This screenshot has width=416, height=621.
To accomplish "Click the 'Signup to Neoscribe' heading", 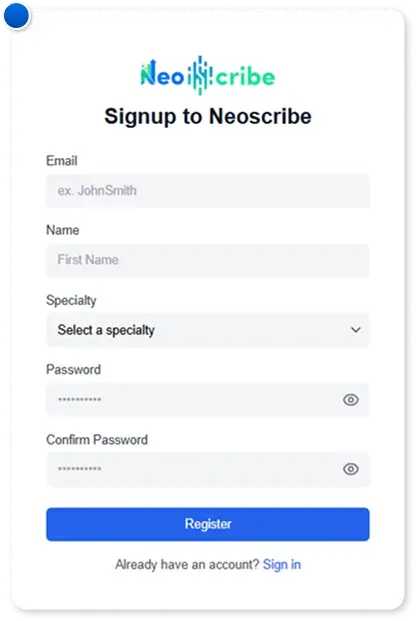I will coord(208,116).
